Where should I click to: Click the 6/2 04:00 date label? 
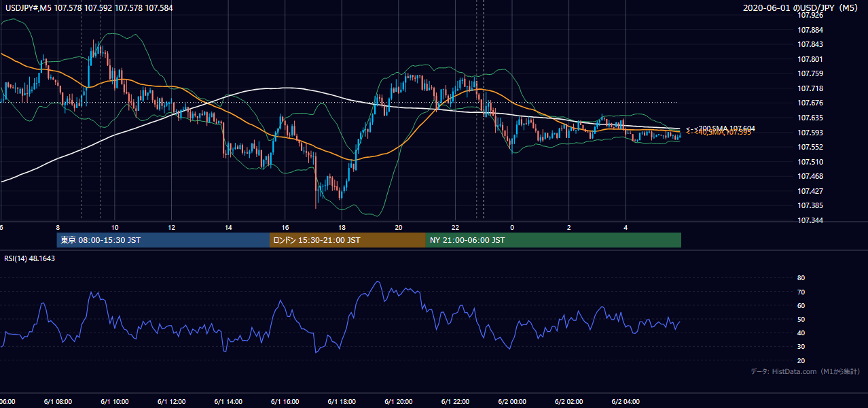[x=626, y=402]
